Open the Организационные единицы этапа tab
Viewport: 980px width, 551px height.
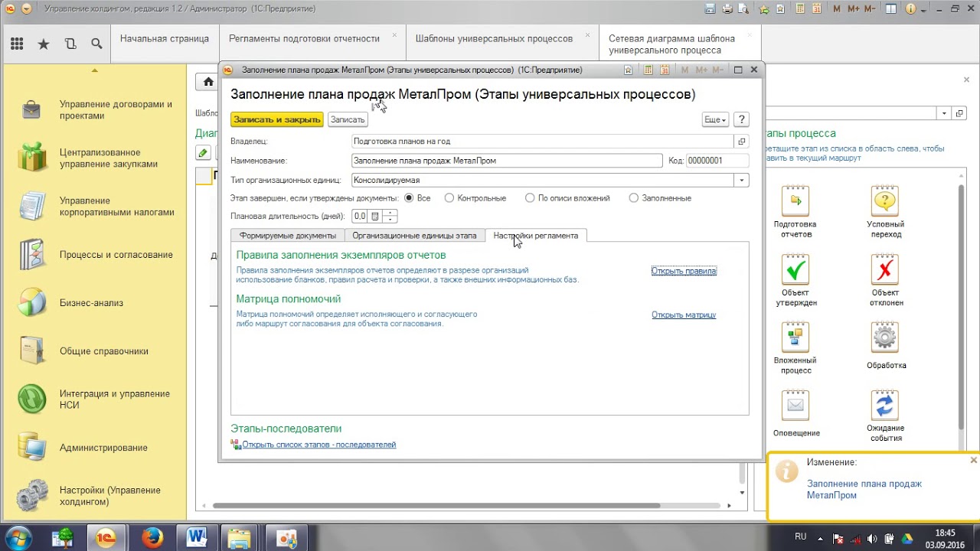[x=414, y=236]
